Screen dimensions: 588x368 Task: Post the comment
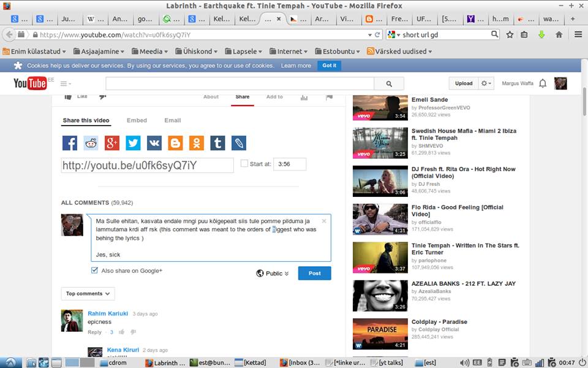pos(314,274)
